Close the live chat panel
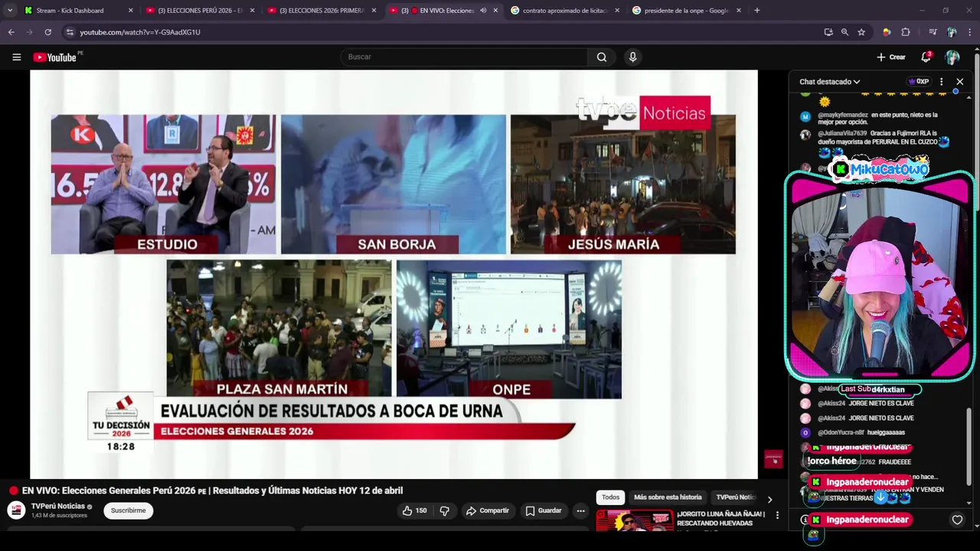The image size is (980, 551). [959, 82]
